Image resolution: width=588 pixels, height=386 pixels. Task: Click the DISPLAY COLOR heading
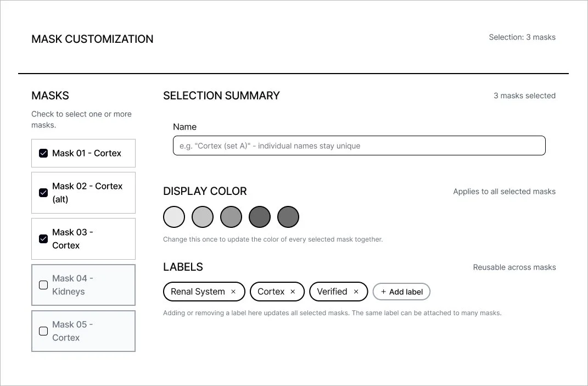205,191
